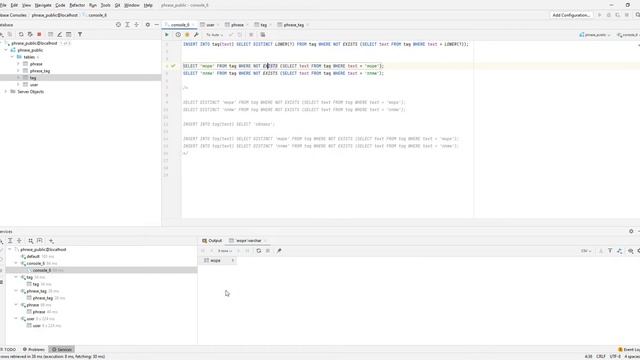
Task: Open services panel settings gear
Action: [x=631, y=231]
